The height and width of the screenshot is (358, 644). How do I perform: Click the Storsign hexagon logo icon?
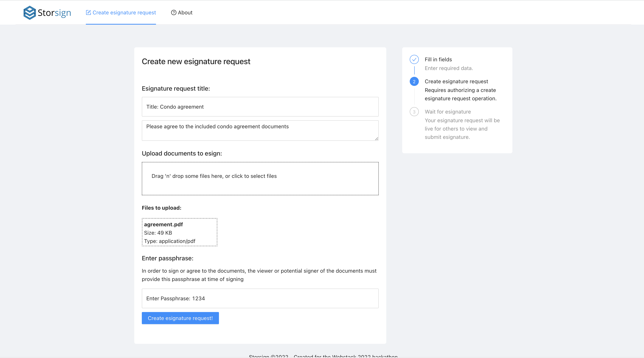tap(29, 12)
